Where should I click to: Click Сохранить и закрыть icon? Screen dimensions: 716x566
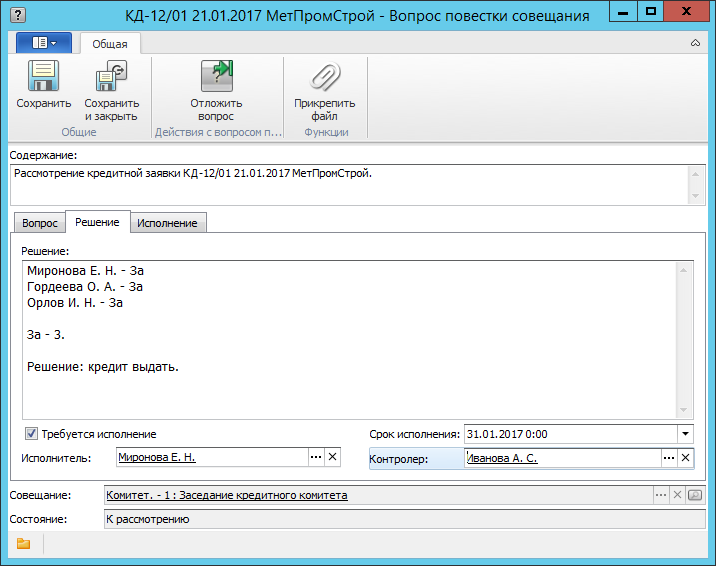click(x=111, y=77)
